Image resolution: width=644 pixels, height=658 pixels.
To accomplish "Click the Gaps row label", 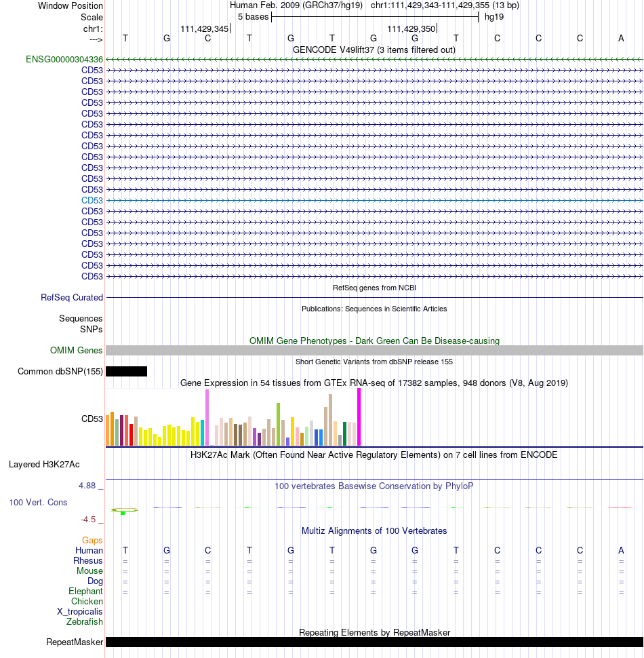I will [x=92, y=540].
